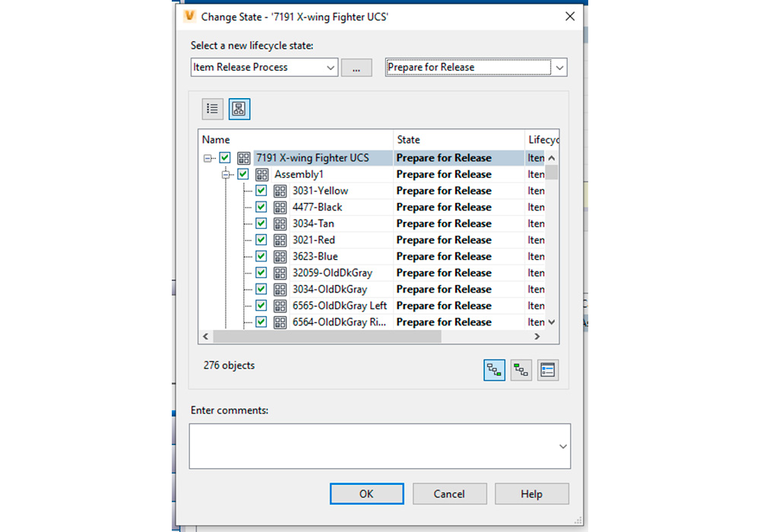Click the item icon for 3031-Yellow
The width and height of the screenshot is (760, 532).
[280, 191]
